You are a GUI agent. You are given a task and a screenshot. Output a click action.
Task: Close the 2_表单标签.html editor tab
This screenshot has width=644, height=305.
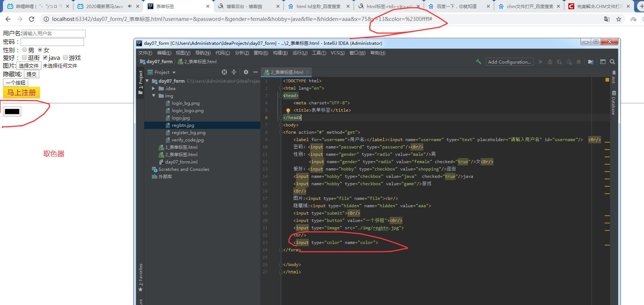coord(307,72)
